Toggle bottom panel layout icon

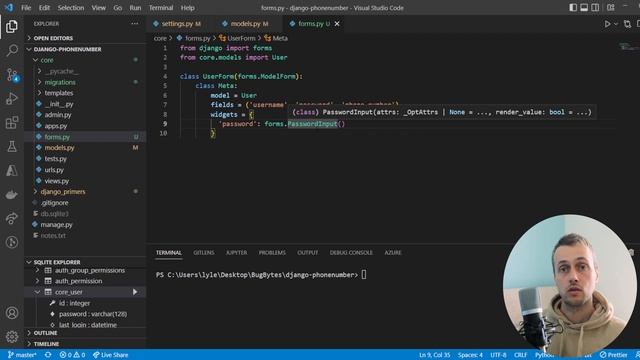point(584,8)
